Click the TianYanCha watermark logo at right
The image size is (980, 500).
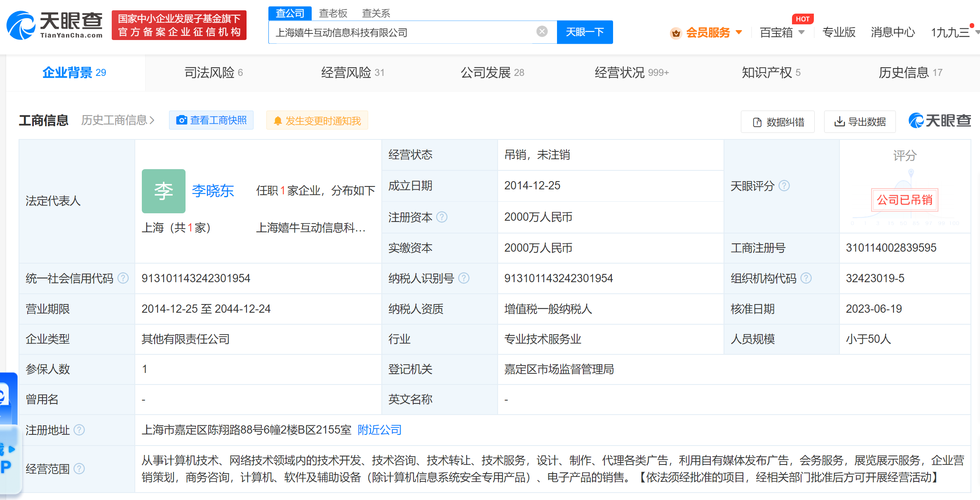point(940,120)
